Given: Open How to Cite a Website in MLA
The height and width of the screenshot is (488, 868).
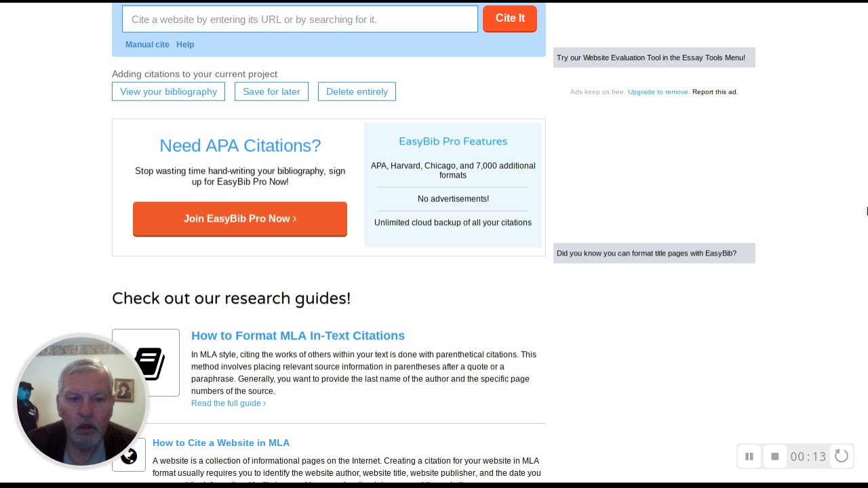Looking at the screenshot, I should click(x=221, y=443).
